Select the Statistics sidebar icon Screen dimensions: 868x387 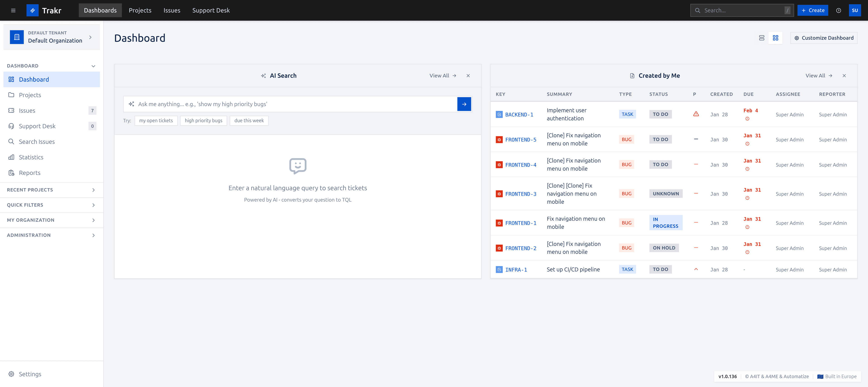click(x=11, y=157)
